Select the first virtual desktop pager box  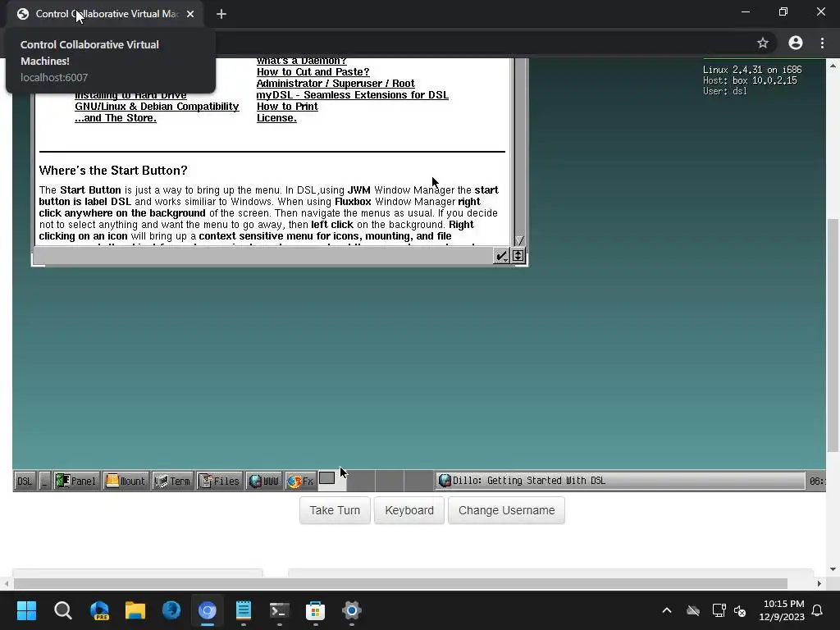click(332, 481)
